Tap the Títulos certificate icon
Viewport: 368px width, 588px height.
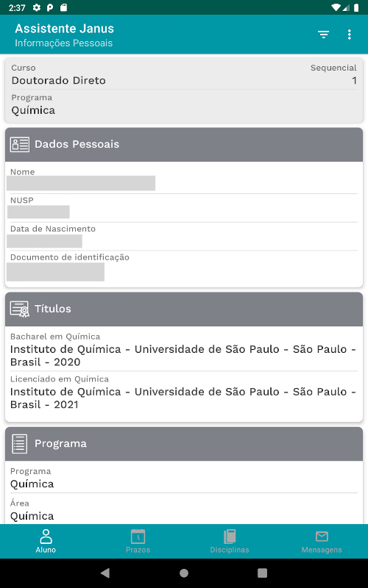tap(20, 309)
